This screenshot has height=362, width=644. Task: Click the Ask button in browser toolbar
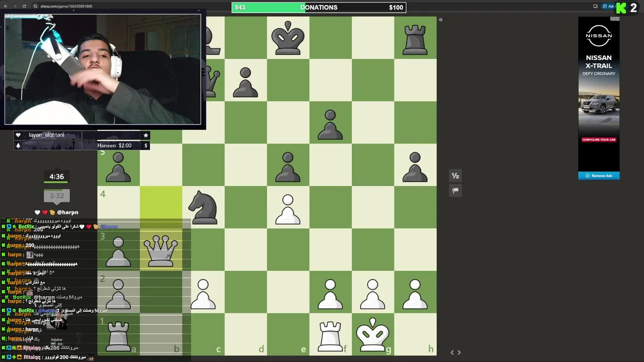pyautogui.click(x=609, y=7)
